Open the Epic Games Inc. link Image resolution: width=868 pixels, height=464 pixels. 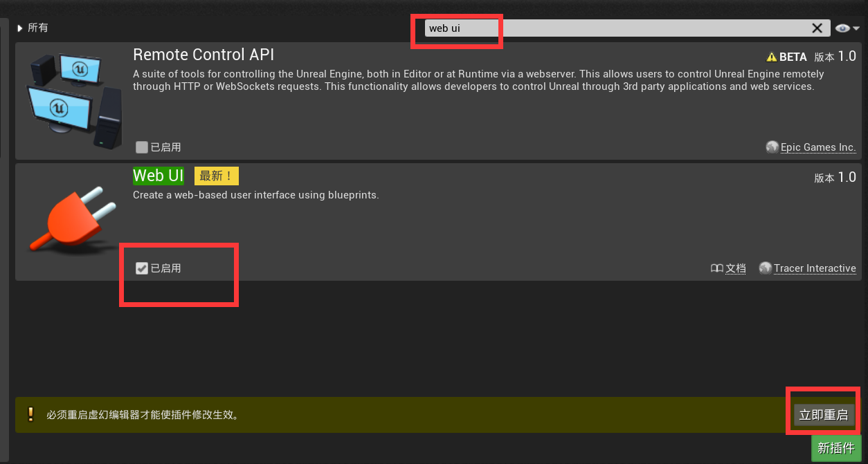pos(818,147)
